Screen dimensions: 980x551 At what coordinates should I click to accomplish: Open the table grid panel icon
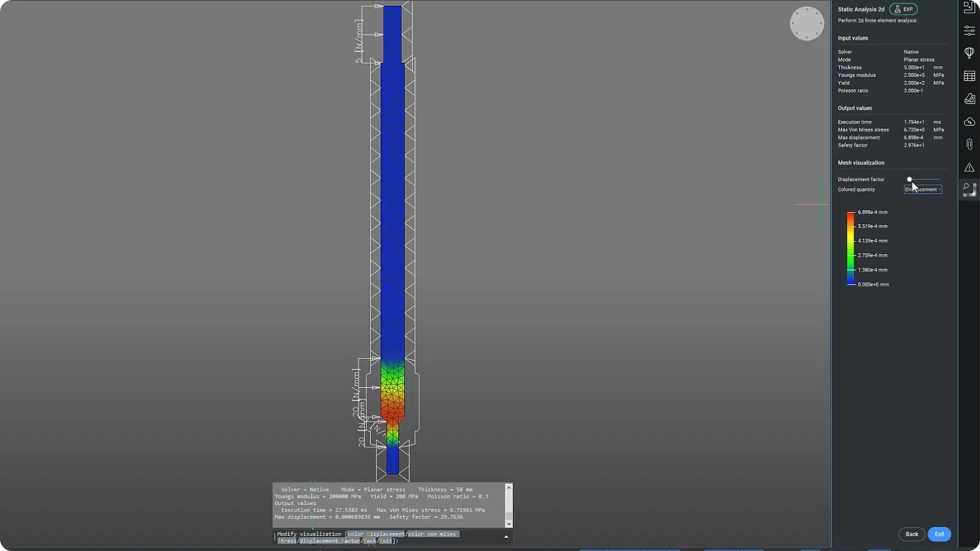coord(969,76)
